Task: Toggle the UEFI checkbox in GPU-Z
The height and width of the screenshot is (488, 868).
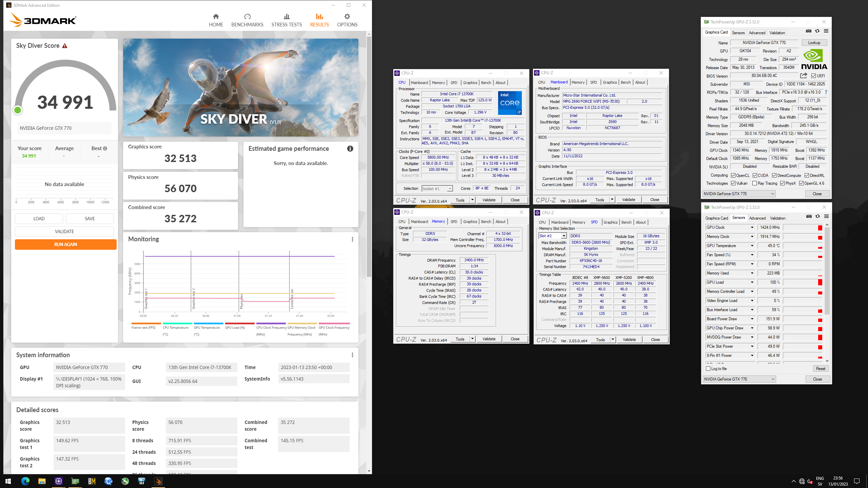Action: click(813, 76)
